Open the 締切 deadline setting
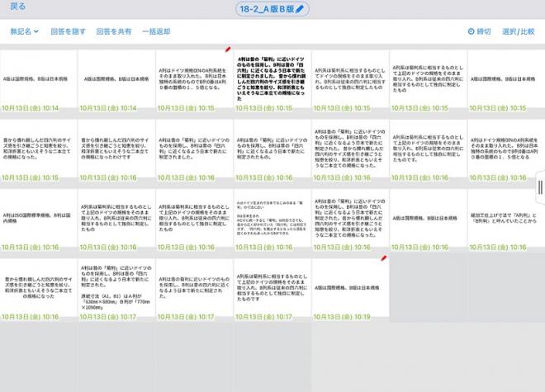Viewport: 545px width, 392px height. pos(483,31)
